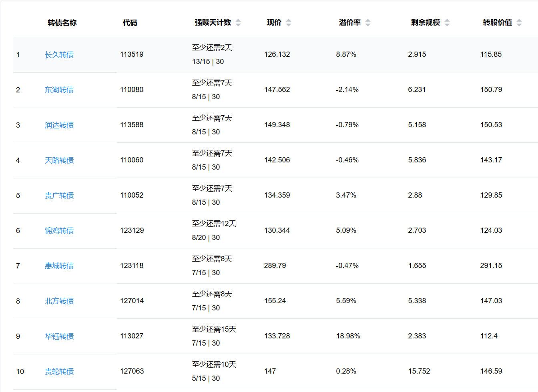
Task: View 华钰转债 bond details
Action: 59,336
